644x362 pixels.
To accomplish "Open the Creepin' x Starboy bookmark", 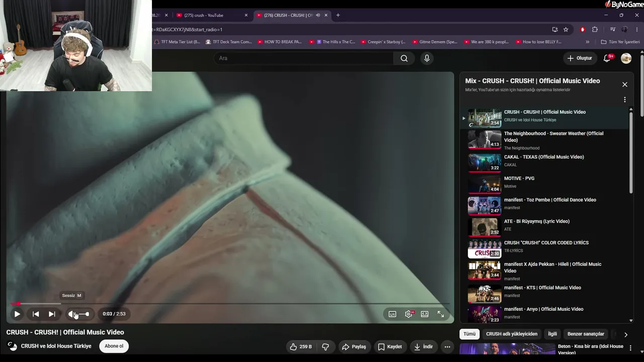I will coord(382,42).
